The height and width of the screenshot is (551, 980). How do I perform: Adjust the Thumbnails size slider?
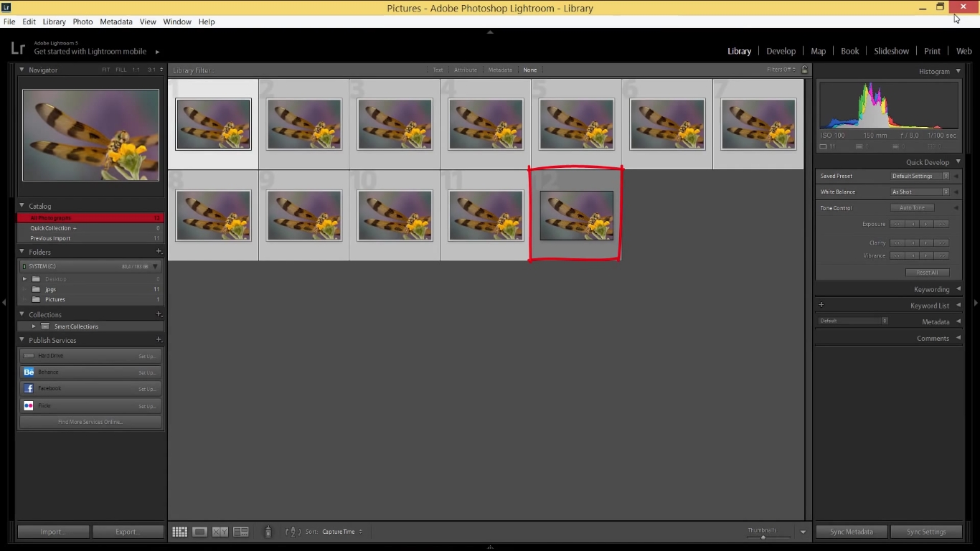tap(763, 537)
